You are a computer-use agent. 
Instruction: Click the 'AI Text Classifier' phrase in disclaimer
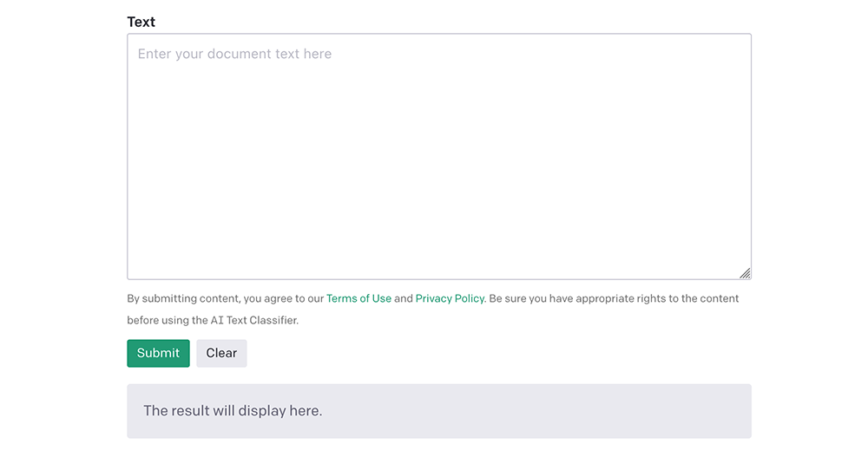[x=253, y=320]
